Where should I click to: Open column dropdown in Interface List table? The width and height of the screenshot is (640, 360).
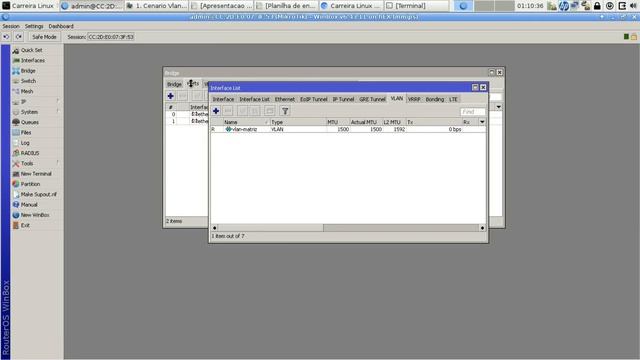(482, 122)
